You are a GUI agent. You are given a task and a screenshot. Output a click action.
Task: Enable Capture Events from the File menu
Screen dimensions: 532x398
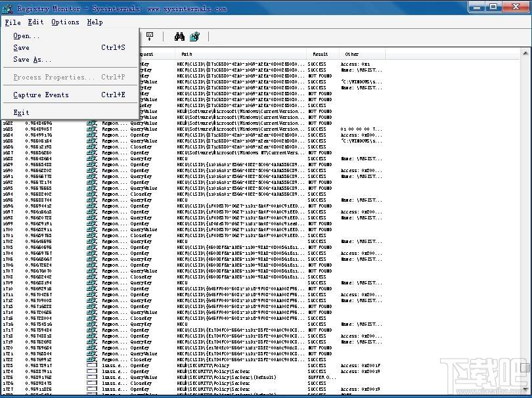[x=41, y=95]
